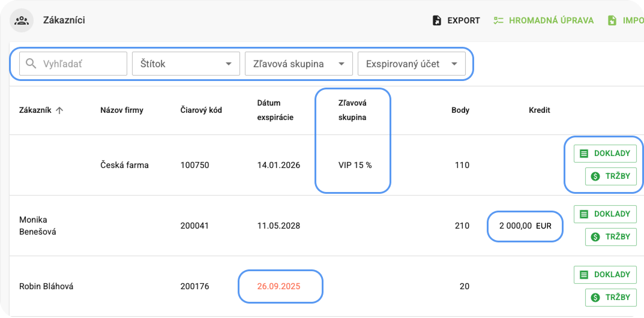Image resolution: width=644 pixels, height=318 pixels.
Task: Select the expired date 26.09.2025
Action: pyautogui.click(x=278, y=286)
